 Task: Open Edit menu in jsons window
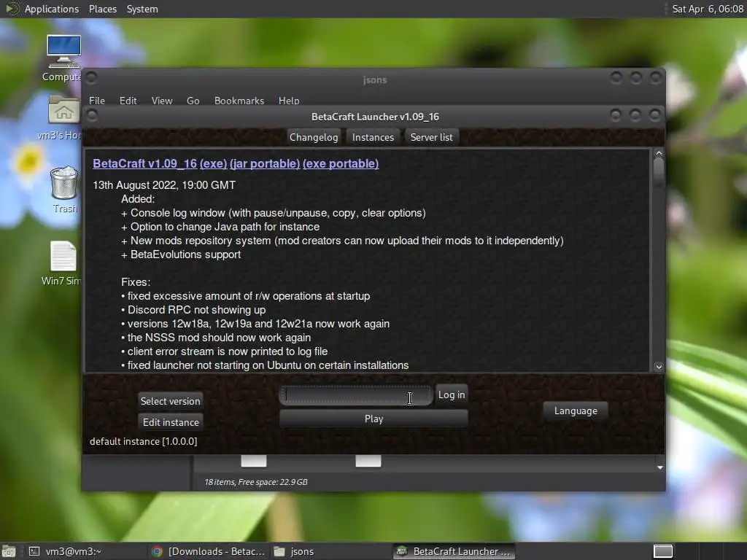pyautogui.click(x=128, y=101)
